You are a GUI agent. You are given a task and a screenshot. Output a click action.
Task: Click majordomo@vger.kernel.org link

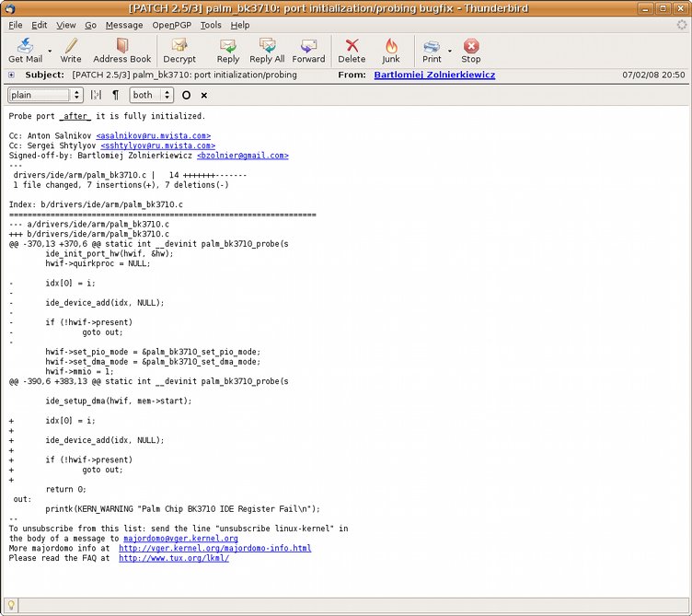180,539
